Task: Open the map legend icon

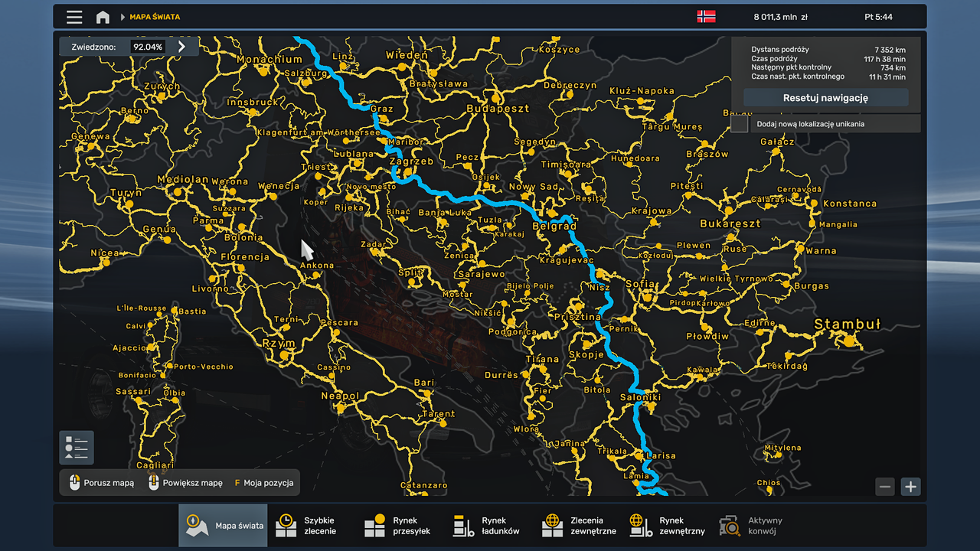Action: (x=77, y=448)
